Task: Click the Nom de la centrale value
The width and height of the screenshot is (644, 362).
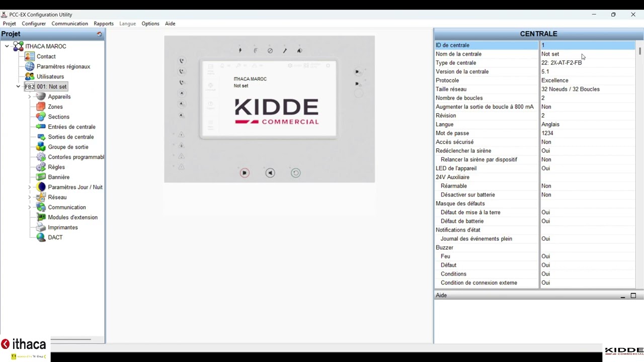Action: click(588, 54)
